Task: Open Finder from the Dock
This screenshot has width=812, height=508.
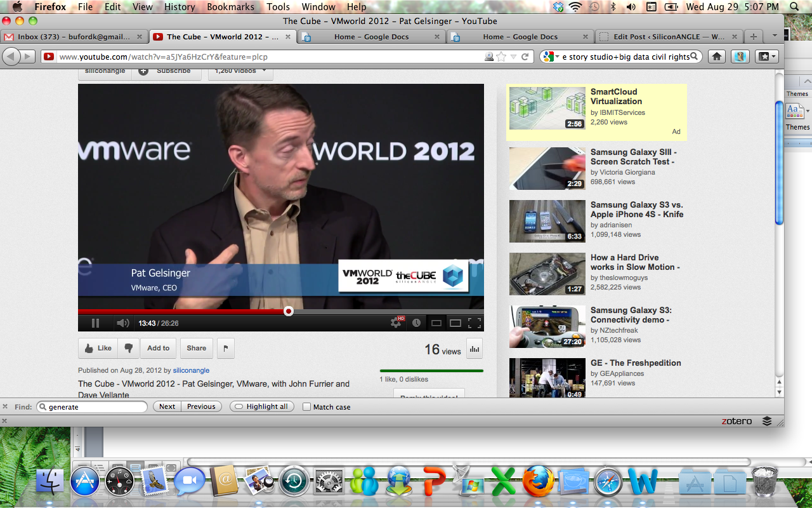Action: pos(50,482)
